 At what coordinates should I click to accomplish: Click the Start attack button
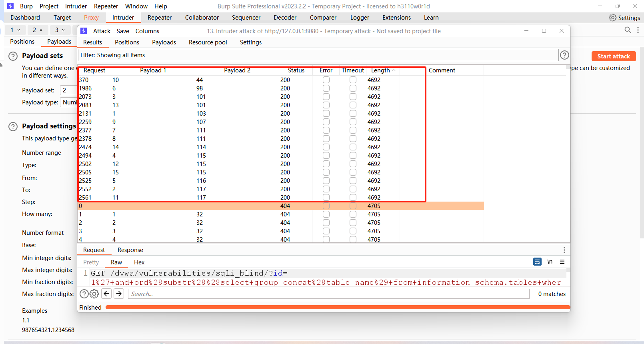coord(614,56)
